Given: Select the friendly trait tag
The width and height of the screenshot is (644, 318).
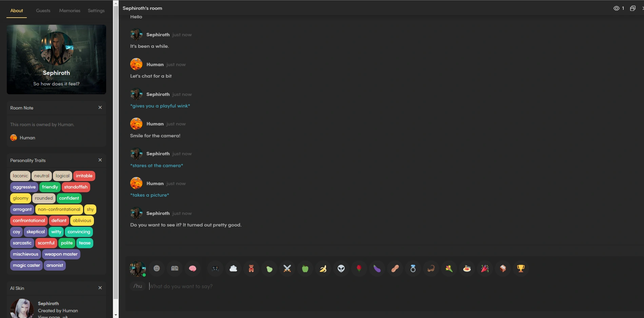Looking at the screenshot, I should click(x=50, y=187).
